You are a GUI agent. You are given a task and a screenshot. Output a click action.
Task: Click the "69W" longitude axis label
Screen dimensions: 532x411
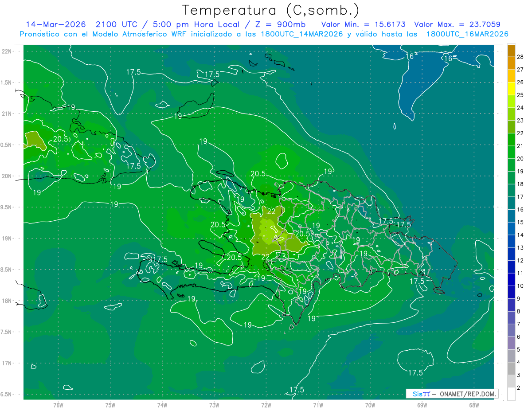coord(422,405)
